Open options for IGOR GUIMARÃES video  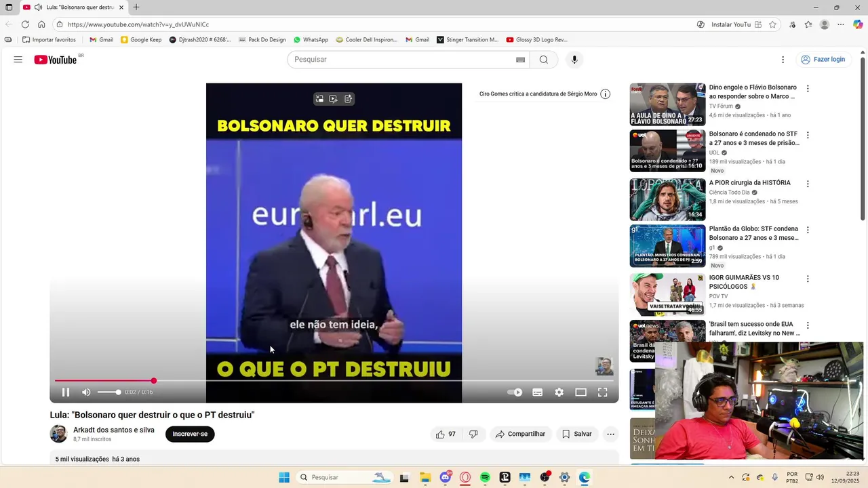pos(808,279)
